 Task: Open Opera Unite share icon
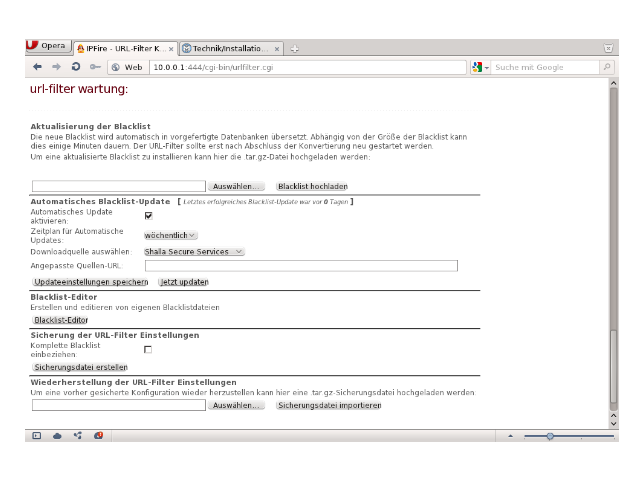point(78,436)
